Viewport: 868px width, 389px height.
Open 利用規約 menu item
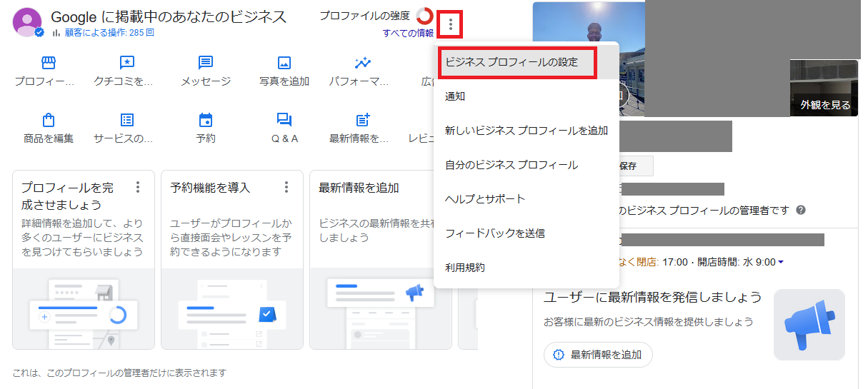point(527,268)
